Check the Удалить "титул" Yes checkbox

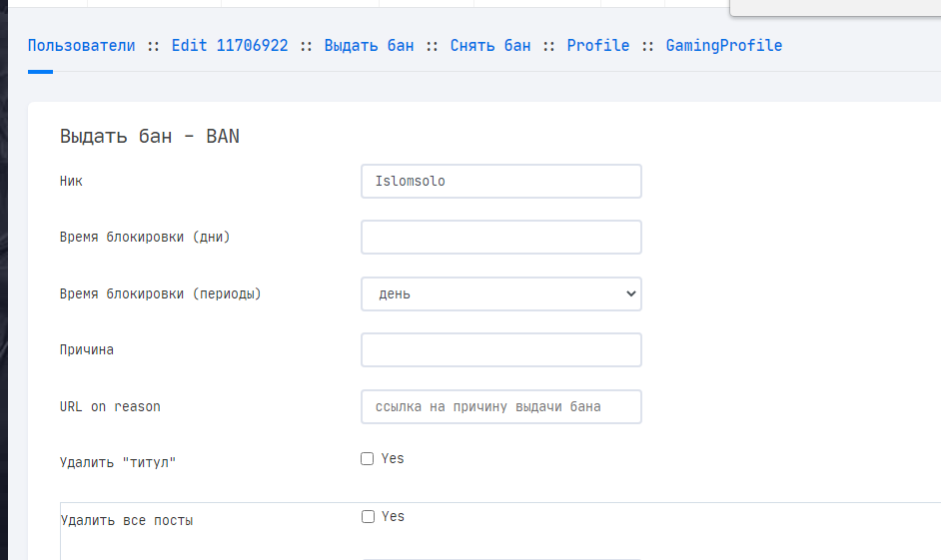(367, 458)
